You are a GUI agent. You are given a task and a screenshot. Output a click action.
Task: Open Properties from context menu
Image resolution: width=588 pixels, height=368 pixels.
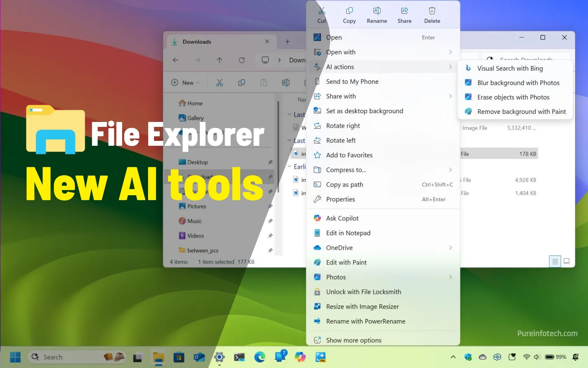click(383, 199)
